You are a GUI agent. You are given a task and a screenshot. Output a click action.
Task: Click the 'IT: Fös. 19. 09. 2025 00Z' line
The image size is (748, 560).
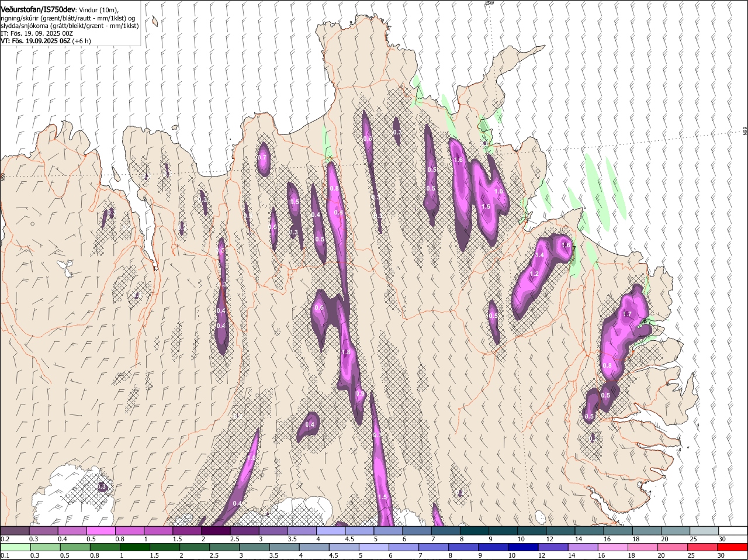pos(37,33)
